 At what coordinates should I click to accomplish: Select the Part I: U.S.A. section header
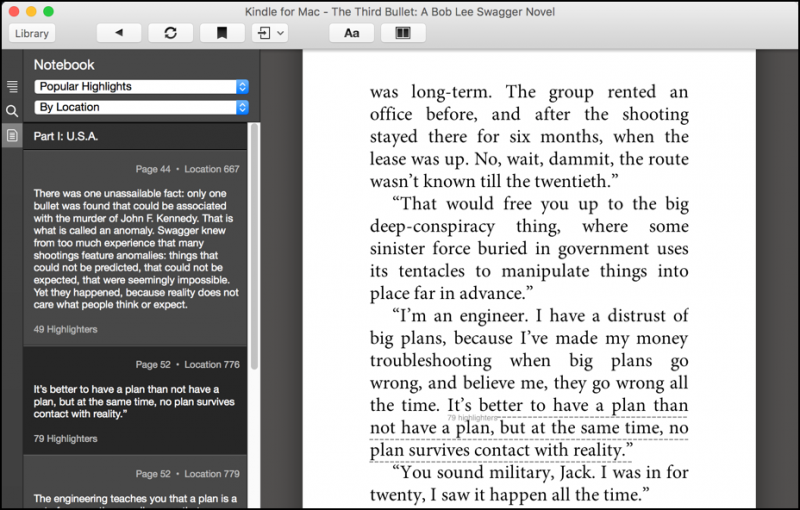(135, 136)
